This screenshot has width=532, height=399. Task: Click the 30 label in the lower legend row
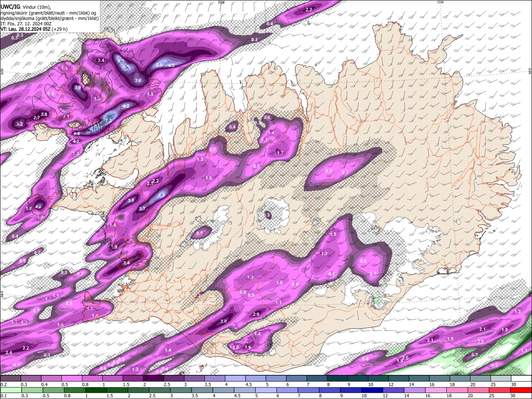click(514, 396)
